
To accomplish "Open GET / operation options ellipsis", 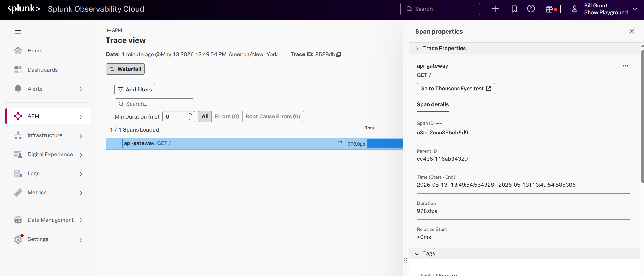I will click(x=627, y=75).
